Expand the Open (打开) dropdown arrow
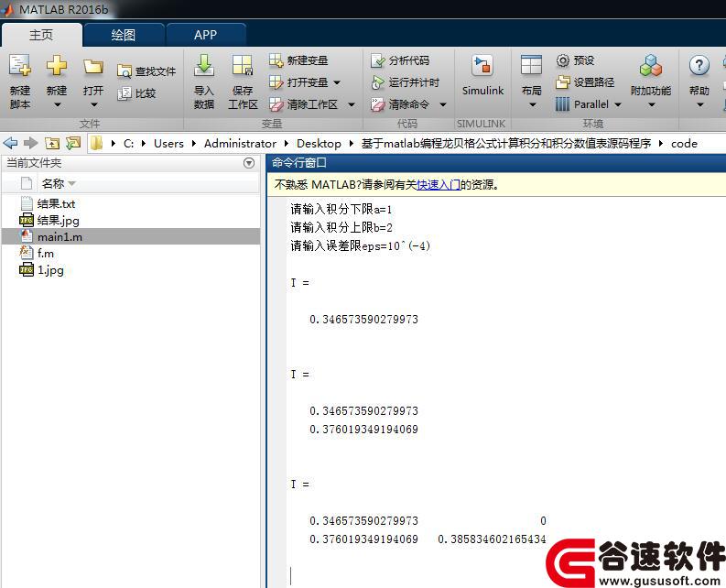The width and height of the screenshot is (726, 588). pyautogui.click(x=93, y=105)
